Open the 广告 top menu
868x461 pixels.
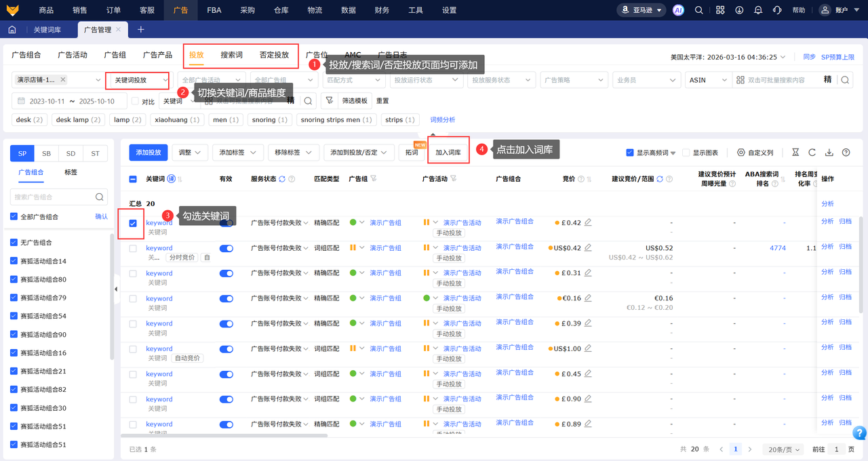[x=181, y=10]
